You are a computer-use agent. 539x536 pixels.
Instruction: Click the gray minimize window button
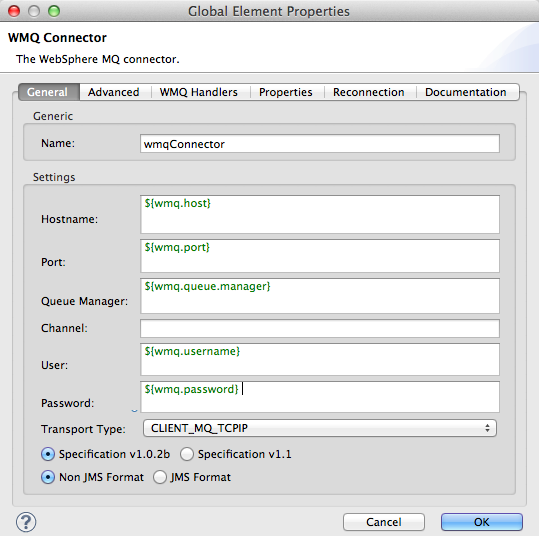click(x=34, y=11)
